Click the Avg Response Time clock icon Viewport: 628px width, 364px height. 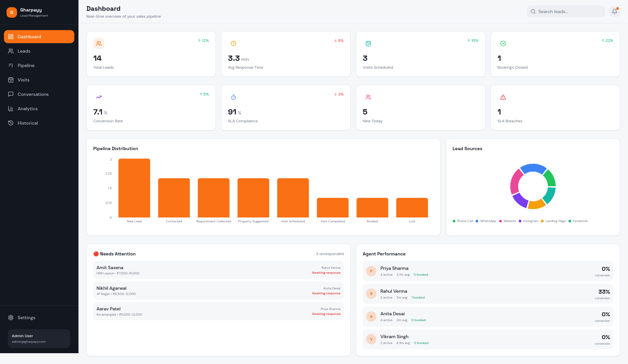coord(234,43)
